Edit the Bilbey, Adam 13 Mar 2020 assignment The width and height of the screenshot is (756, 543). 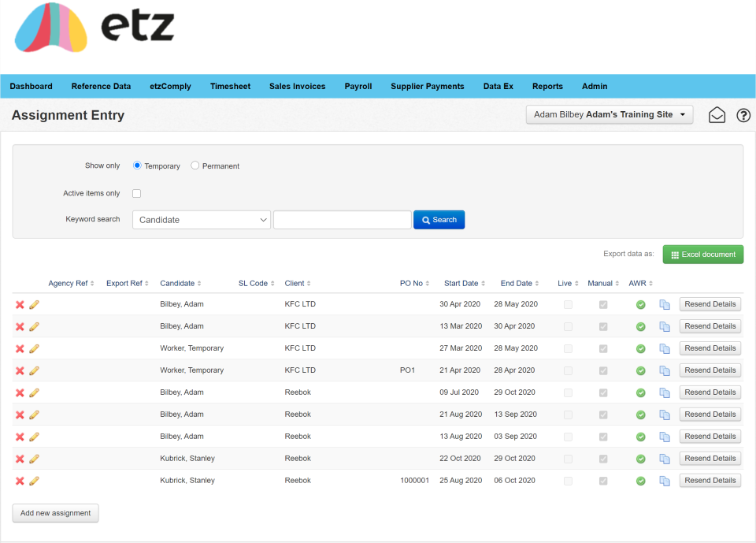pos(34,327)
